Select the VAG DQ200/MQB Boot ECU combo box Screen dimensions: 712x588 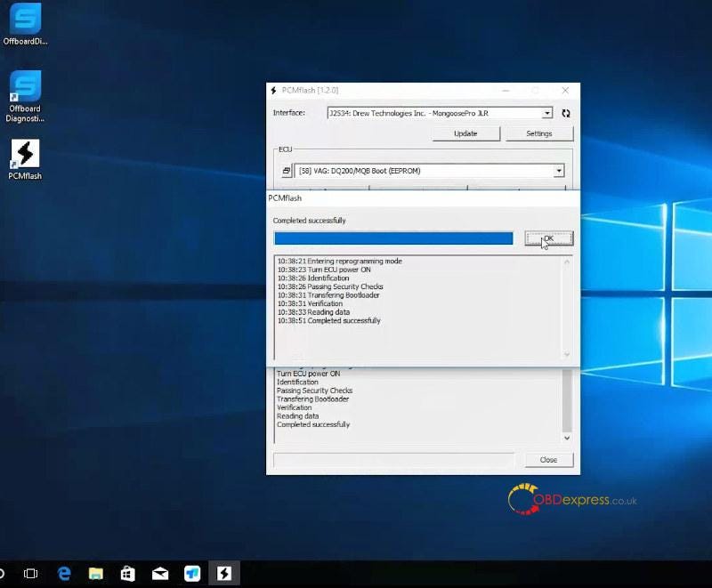430,171
